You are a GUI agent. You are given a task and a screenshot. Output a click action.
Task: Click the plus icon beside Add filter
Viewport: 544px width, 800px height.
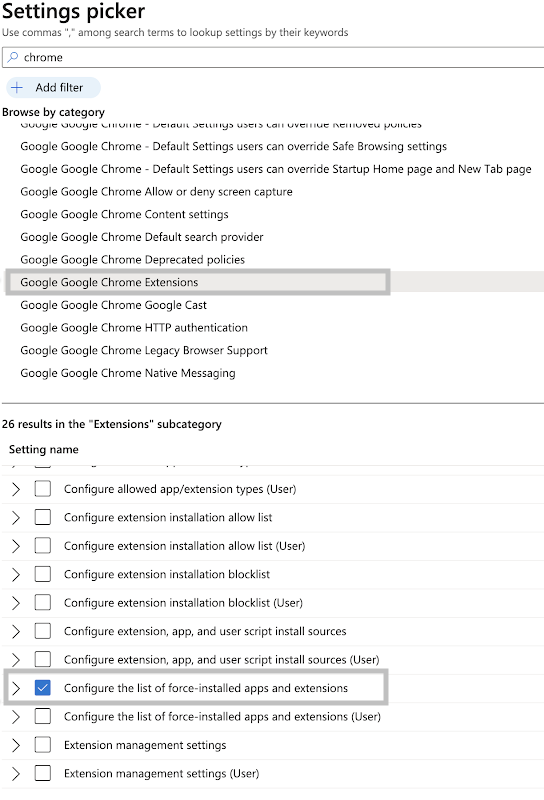tap(17, 88)
